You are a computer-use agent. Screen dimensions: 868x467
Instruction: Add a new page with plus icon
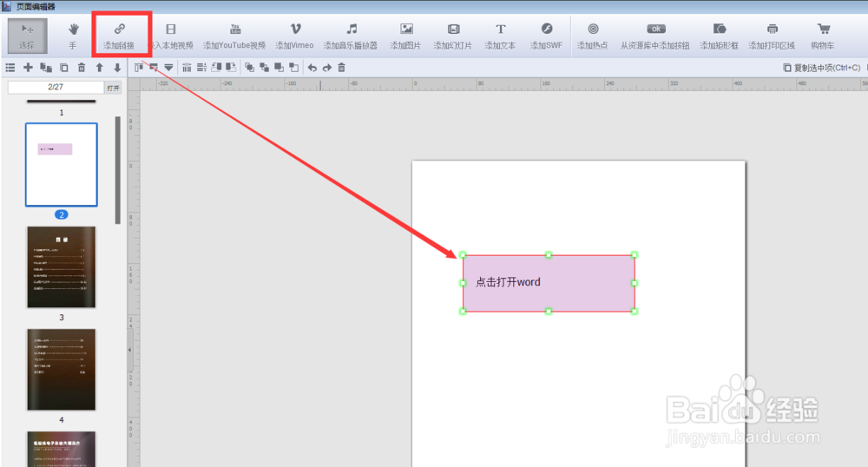pos(29,68)
